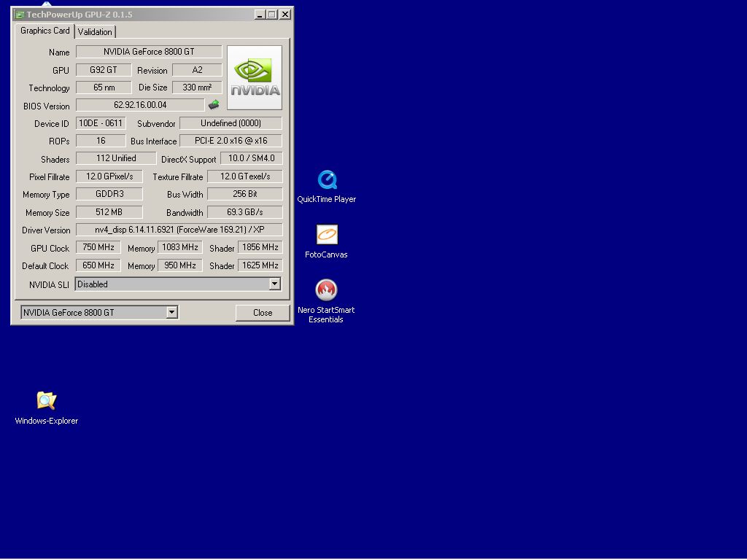
Task: Expand the NVIDIA SLI dropdown arrow
Action: point(274,284)
